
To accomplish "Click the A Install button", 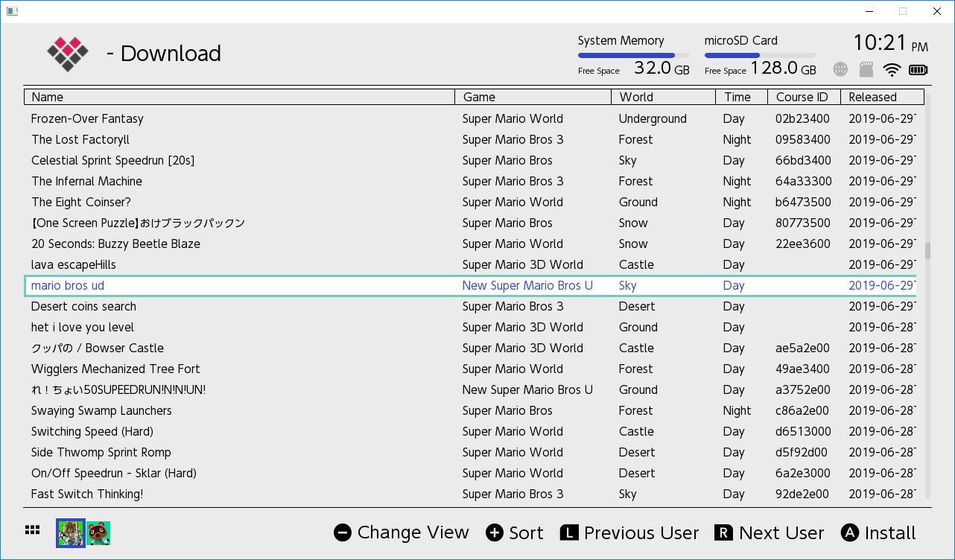I will click(x=878, y=532).
